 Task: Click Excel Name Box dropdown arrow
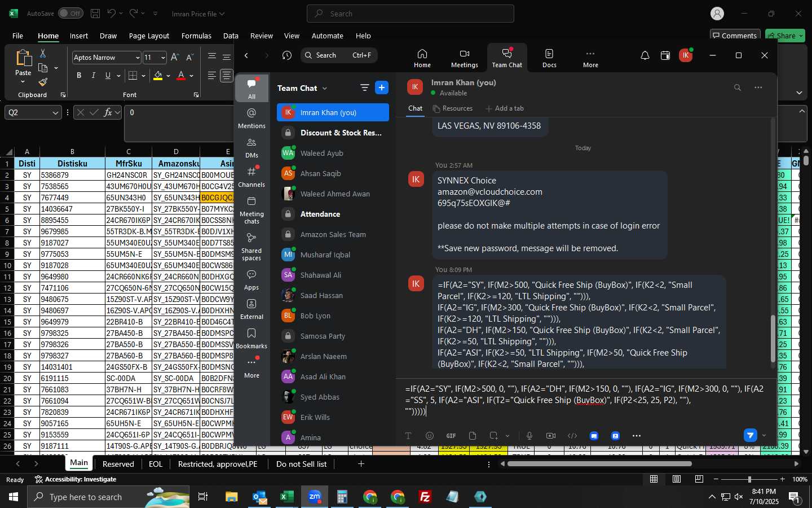[x=55, y=112]
